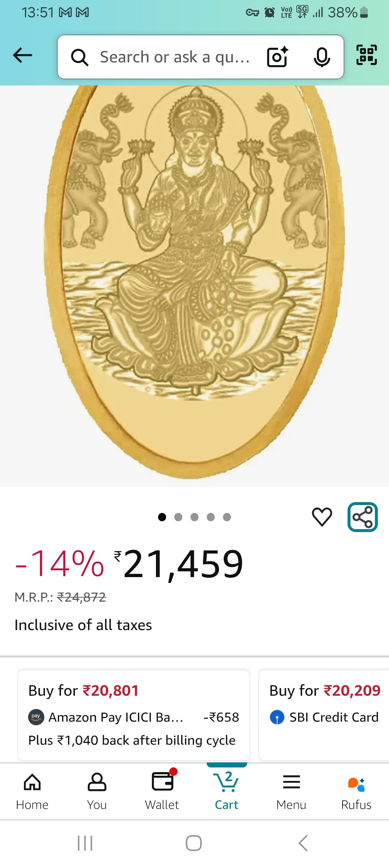Toggle the heart wishlist icon

tap(322, 517)
